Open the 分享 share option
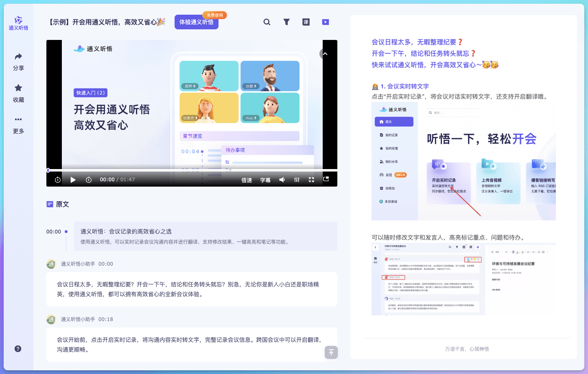Viewport: 588px width, 374px height. coord(18,62)
